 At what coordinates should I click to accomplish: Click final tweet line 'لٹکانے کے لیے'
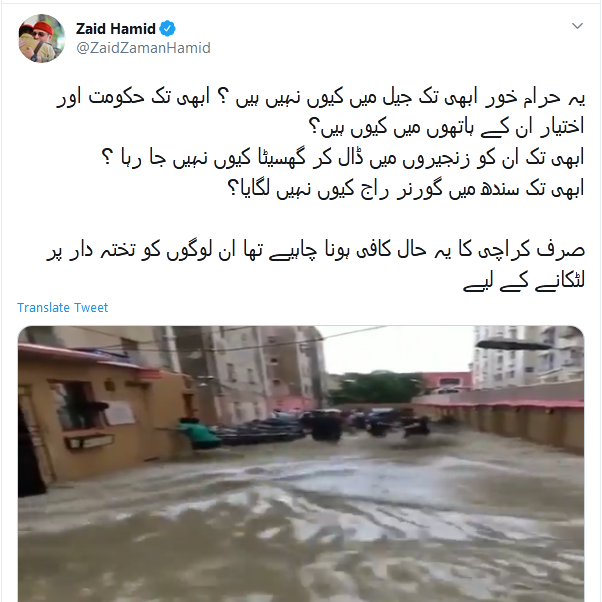(x=524, y=281)
